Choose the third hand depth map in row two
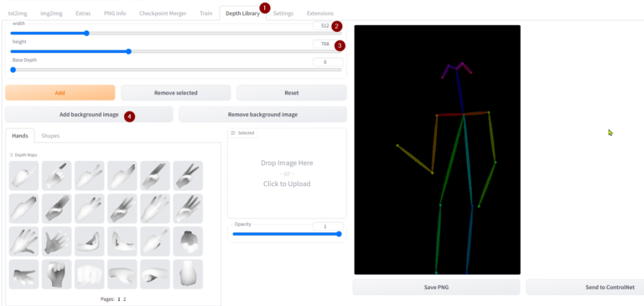The image size is (644, 306). (90, 209)
